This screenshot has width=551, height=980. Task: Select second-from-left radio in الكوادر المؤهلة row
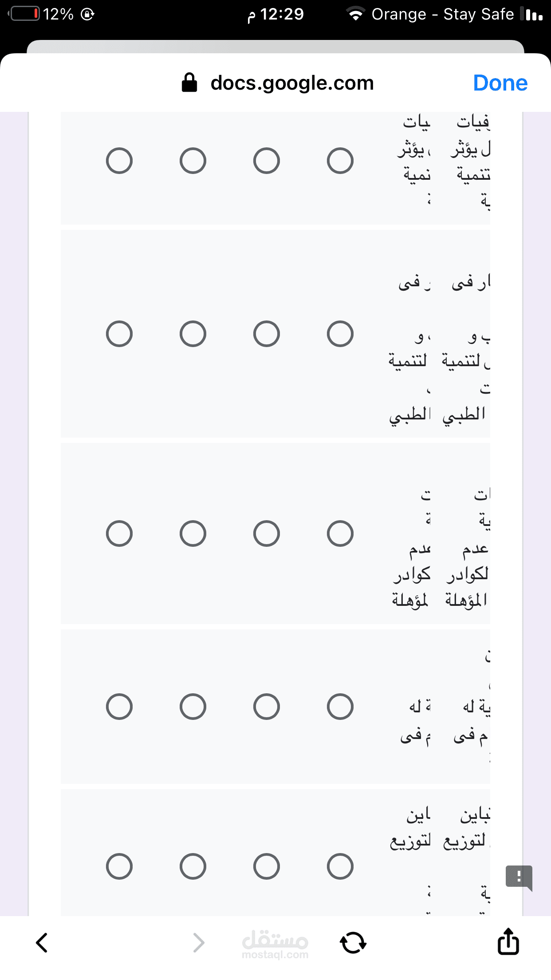pyautogui.click(x=193, y=533)
